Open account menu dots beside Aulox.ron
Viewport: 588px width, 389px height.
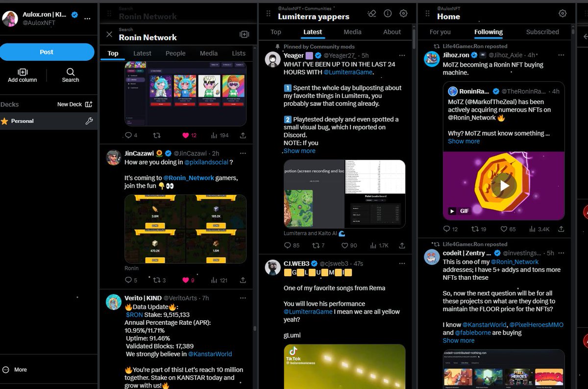87,18
